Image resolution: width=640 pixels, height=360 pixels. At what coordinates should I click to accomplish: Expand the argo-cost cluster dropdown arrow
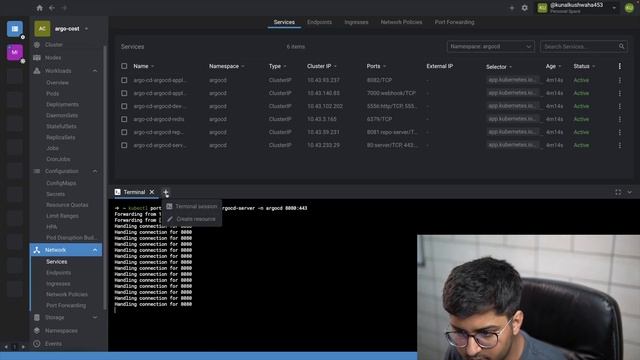click(87, 29)
